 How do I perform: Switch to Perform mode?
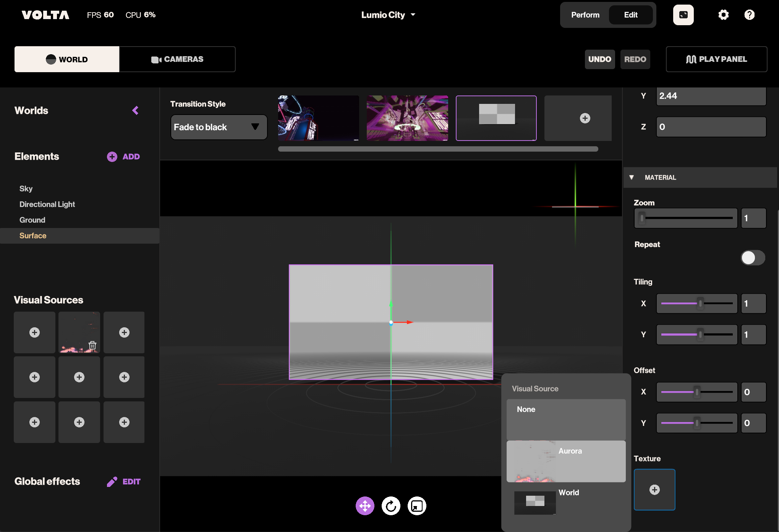coord(585,15)
